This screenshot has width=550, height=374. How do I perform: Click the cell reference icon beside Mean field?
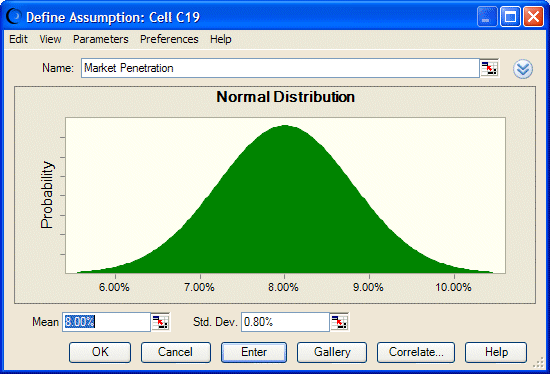[161, 322]
